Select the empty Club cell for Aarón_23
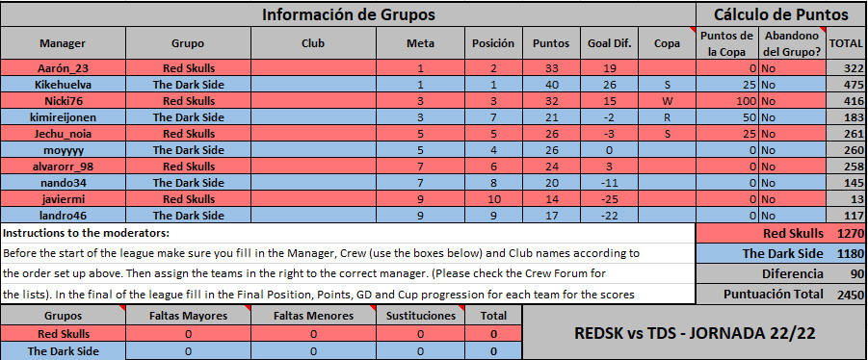 (x=314, y=68)
